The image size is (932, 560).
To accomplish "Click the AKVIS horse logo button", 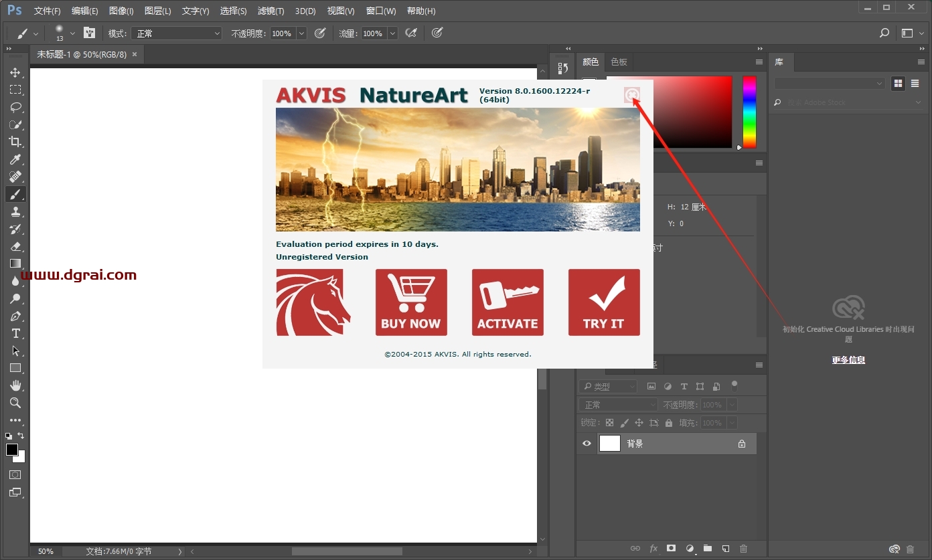I will pyautogui.click(x=313, y=302).
